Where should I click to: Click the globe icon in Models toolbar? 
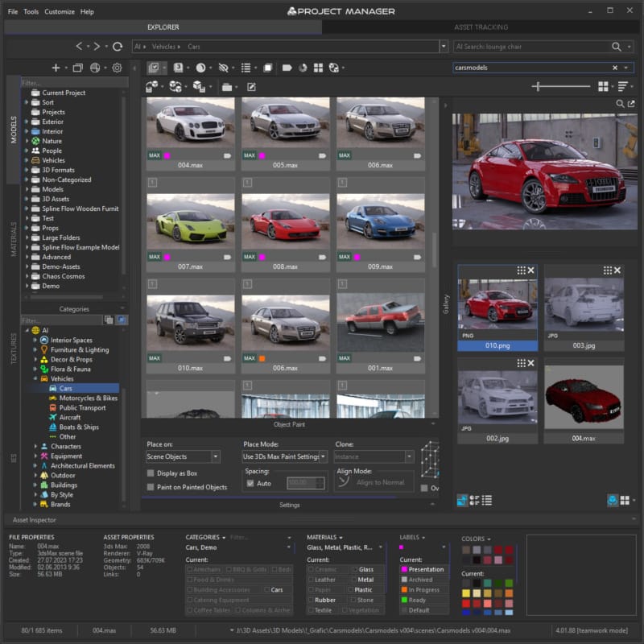(x=95, y=68)
